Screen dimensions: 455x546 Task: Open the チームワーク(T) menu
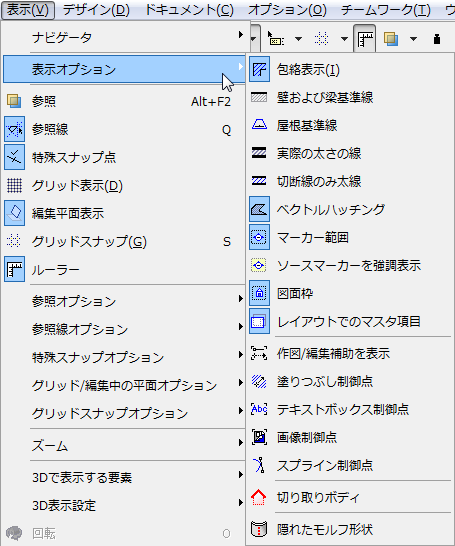[386, 10]
